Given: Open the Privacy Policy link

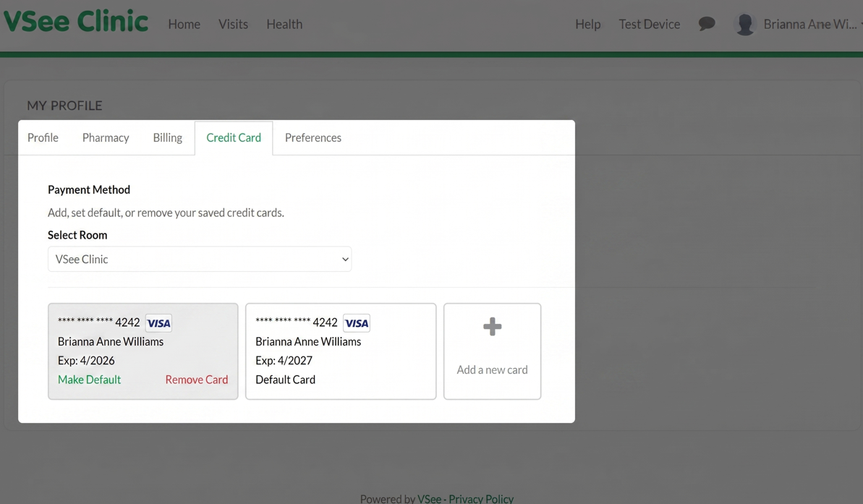Looking at the screenshot, I should point(480,498).
